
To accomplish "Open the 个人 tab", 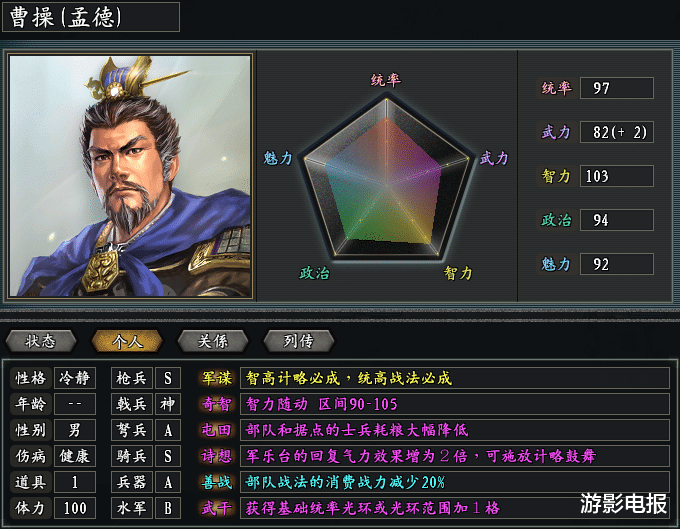I will (127, 341).
